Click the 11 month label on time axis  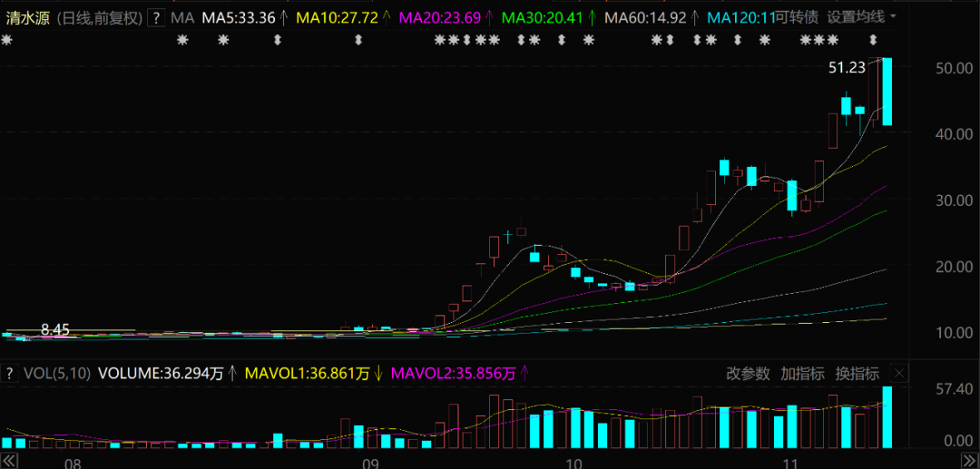coord(790,463)
